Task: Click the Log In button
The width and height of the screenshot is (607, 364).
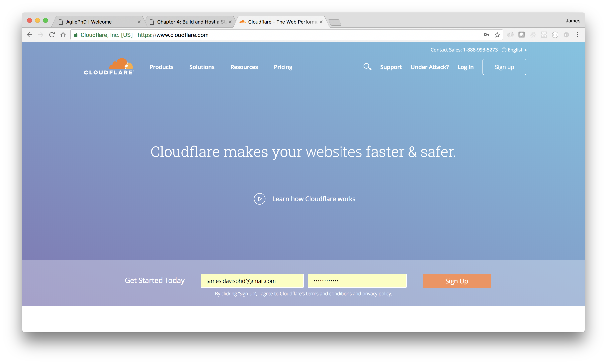Action: pos(465,67)
